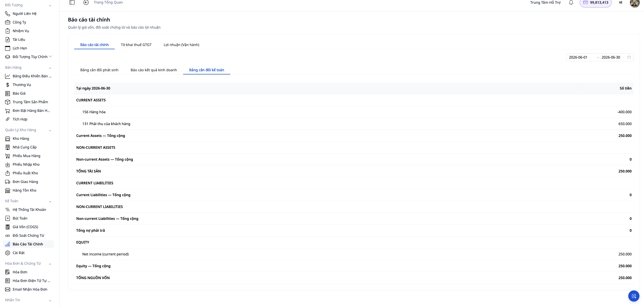Click the calendar icon in date range
644x306 pixels.
[x=629, y=57]
